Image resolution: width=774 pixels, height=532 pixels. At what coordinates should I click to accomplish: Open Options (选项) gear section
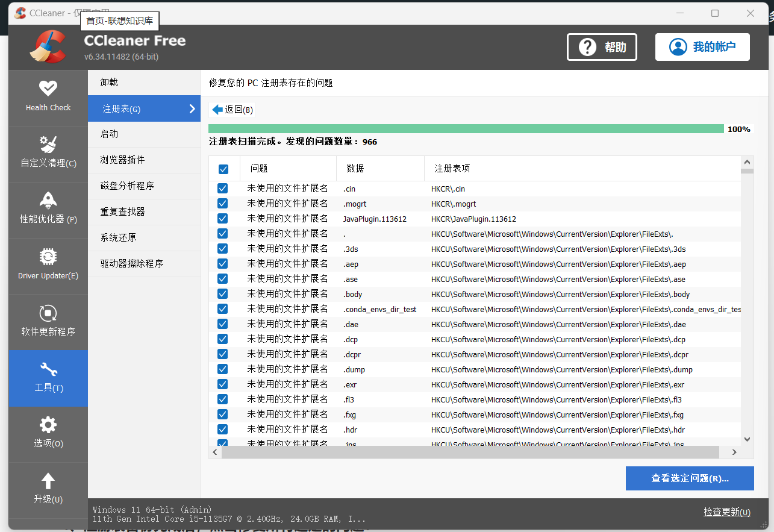point(48,434)
